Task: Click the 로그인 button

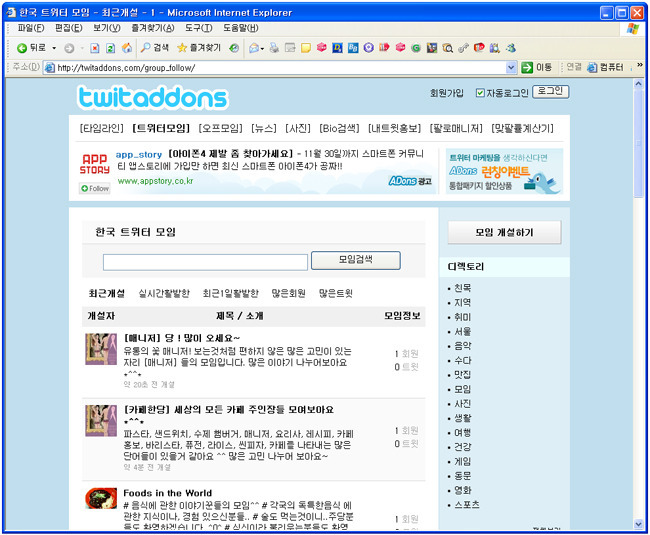Action: (x=551, y=92)
